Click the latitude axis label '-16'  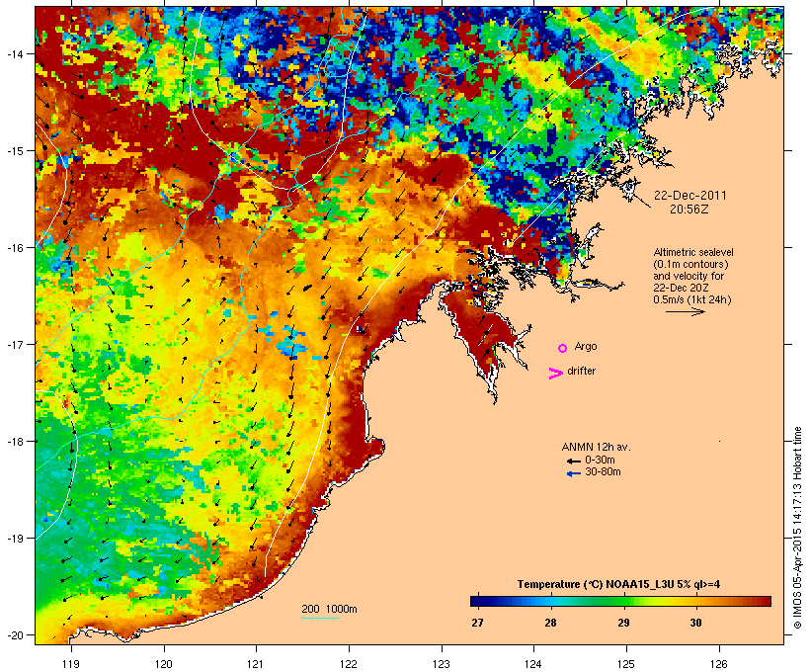15,248
